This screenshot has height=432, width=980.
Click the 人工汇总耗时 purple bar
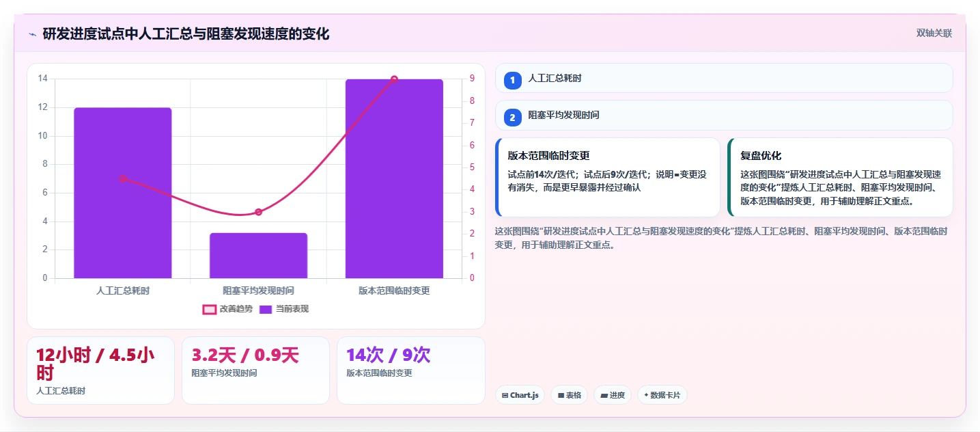[123, 193]
